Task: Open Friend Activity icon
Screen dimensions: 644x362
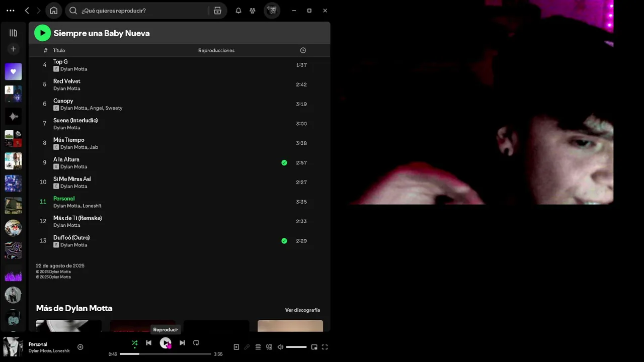Action: [253, 11]
